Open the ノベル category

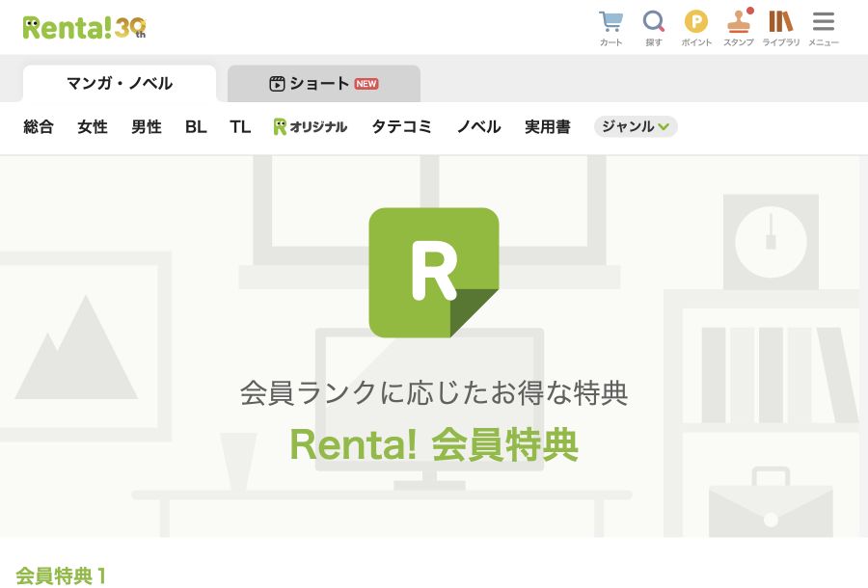[478, 126]
